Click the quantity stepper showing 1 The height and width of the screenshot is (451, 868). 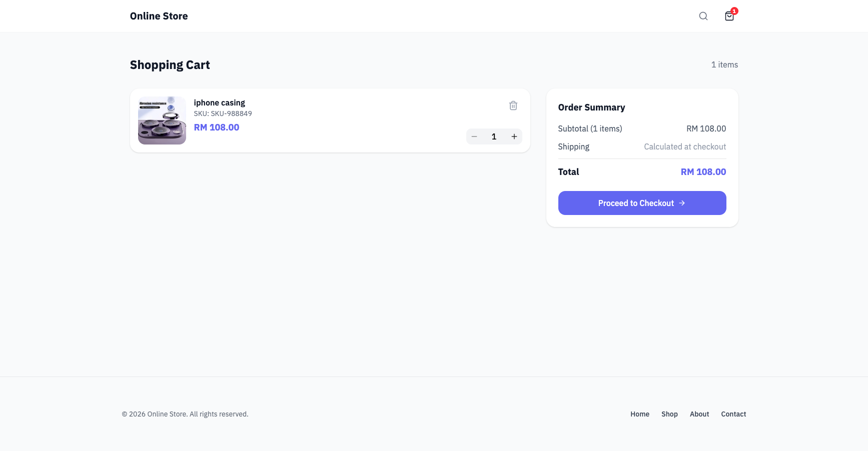point(494,136)
